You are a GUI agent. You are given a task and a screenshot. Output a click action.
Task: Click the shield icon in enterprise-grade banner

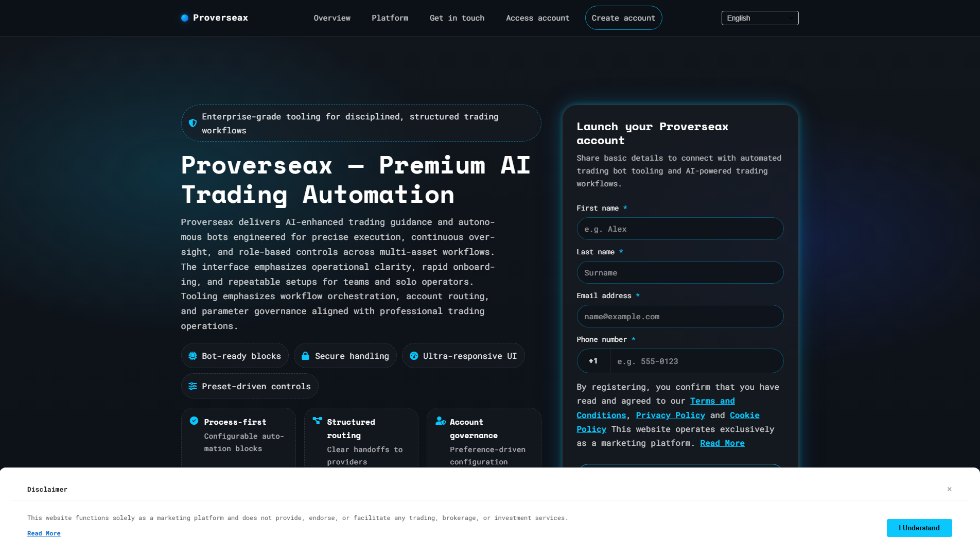(x=192, y=123)
